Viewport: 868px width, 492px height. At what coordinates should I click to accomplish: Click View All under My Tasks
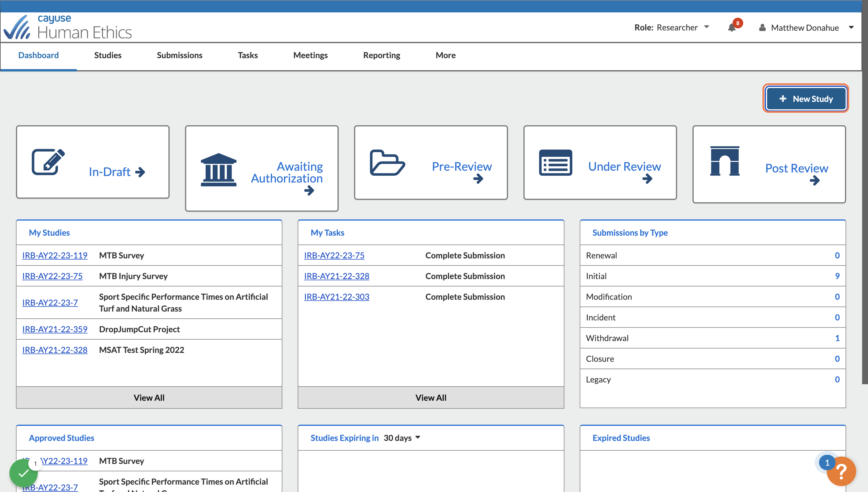431,397
